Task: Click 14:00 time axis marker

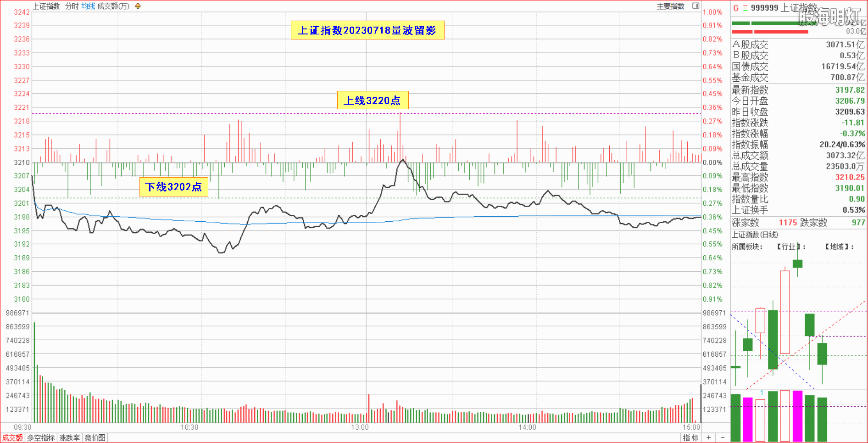Action: (527, 427)
